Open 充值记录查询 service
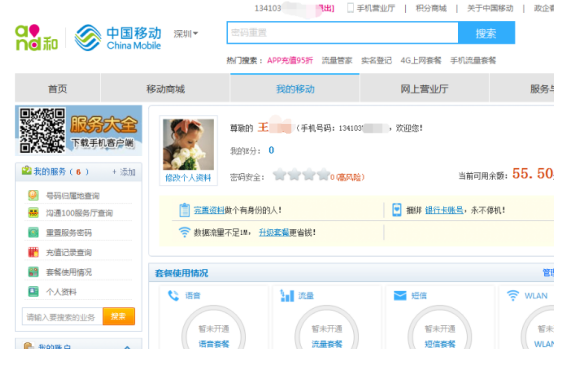The width and height of the screenshot is (570, 381). [x=69, y=252]
